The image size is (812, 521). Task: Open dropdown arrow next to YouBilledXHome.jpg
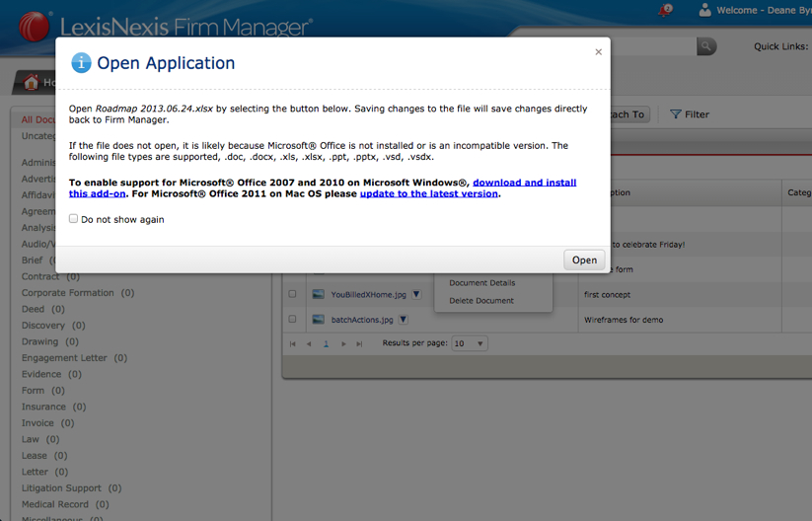[x=416, y=294]
